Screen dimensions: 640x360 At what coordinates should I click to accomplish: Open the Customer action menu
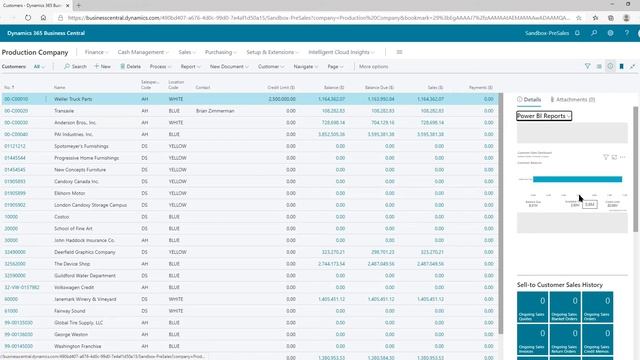[271, 67]
